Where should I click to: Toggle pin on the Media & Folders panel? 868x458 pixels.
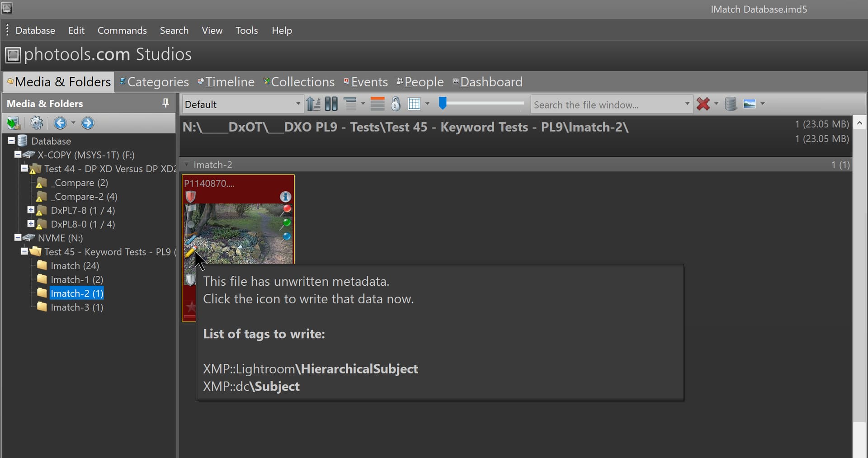tap(165, 104)
